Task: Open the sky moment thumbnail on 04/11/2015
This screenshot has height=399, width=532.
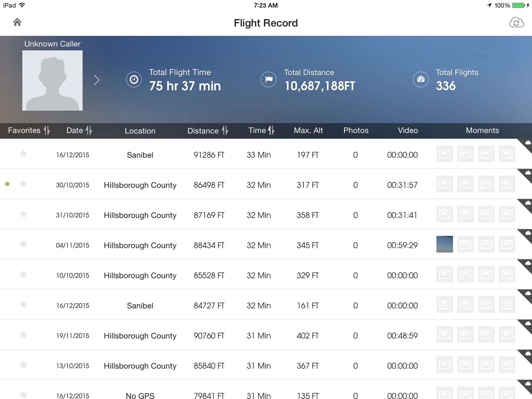Action: pyautogui.click(x=445, y=244)
